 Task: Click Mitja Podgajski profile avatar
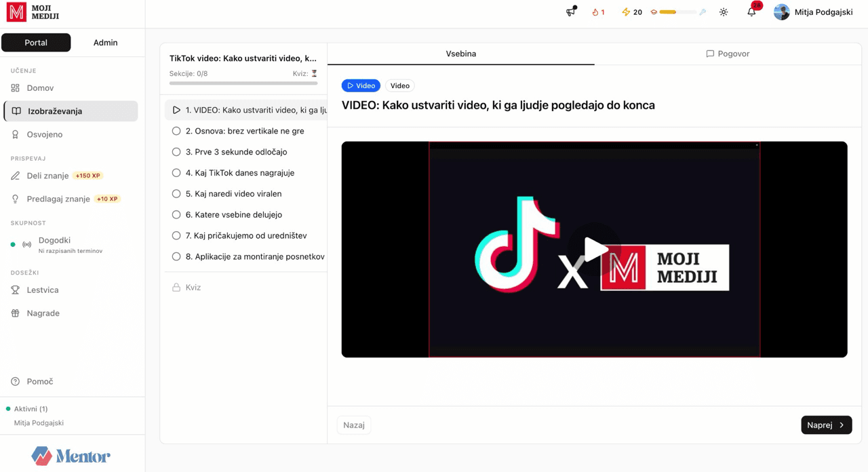pyautogui.click(x=782, y=12)
